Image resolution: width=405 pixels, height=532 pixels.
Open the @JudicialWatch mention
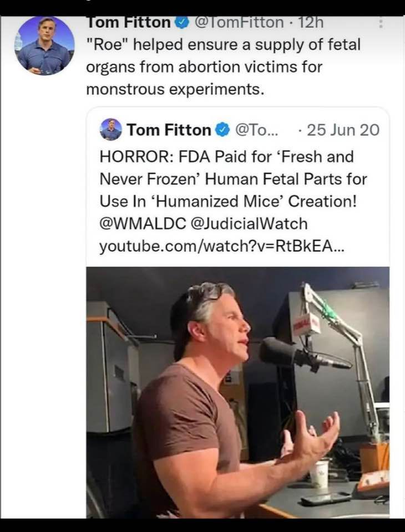(x=249, y=223)
